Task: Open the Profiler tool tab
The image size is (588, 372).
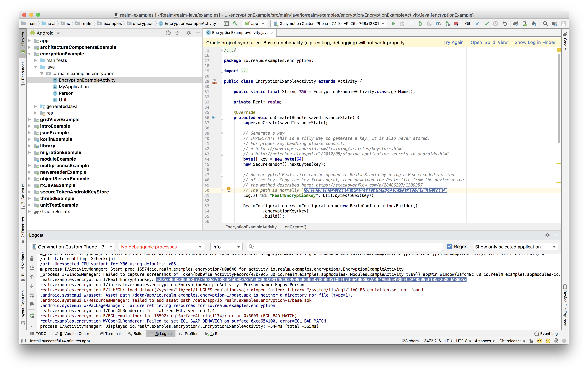Action: (188, 334)
